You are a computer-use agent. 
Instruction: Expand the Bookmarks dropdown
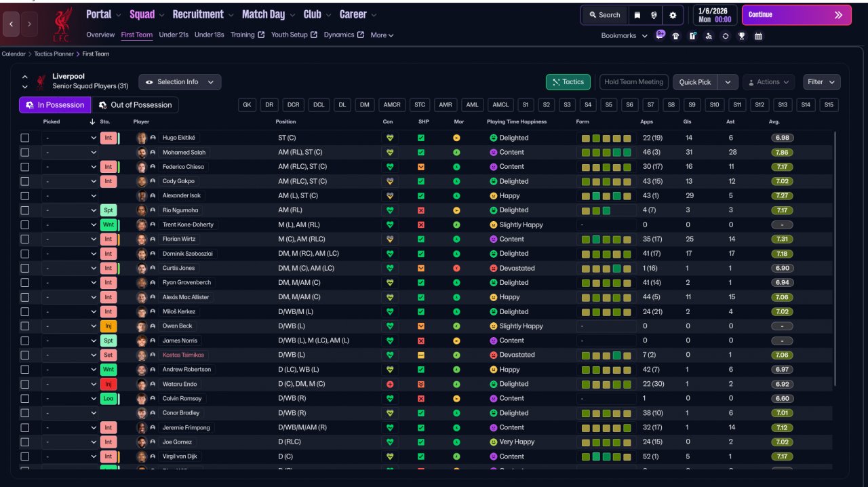click(625, 36)
